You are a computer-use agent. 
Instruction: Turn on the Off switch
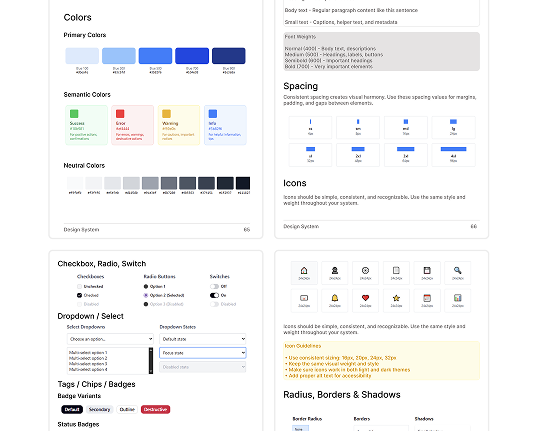point(214,286)
